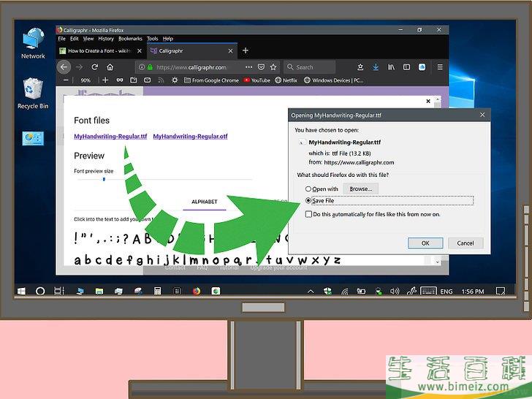
Task: Bookmark this page with the star icon
Action: point(273,67)
